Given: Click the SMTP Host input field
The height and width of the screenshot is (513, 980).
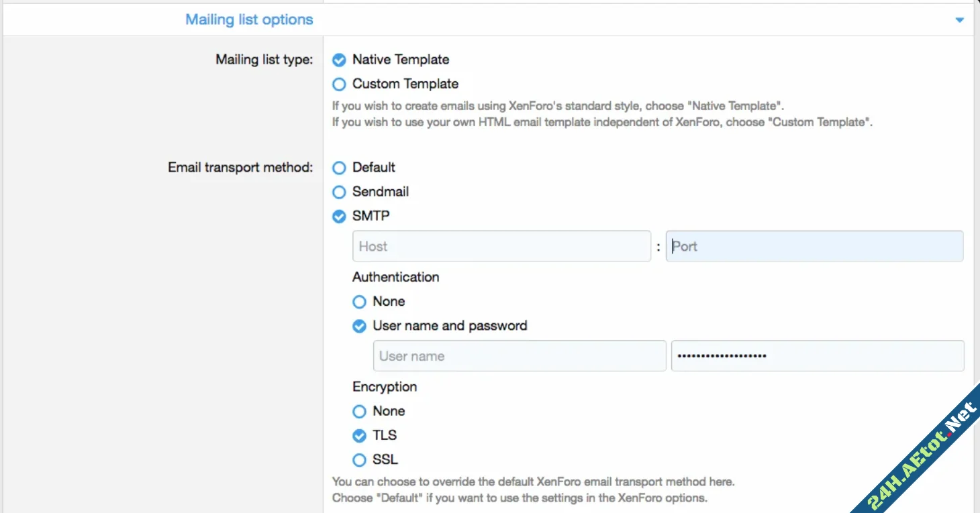Looking at the screenshot, I should (x=501, y=246).
